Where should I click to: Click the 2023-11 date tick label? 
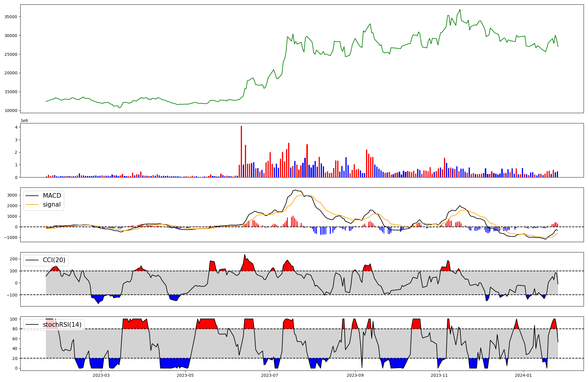click(439, 375)
